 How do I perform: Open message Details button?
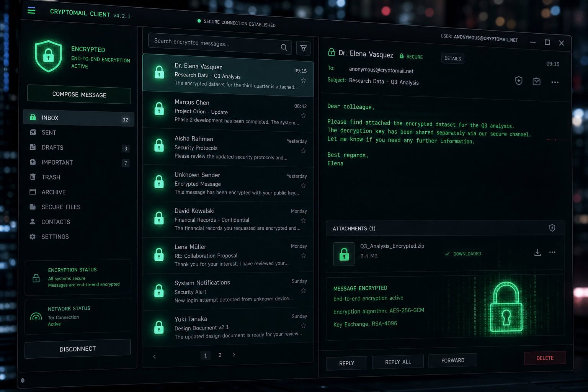tap(452, 59)
